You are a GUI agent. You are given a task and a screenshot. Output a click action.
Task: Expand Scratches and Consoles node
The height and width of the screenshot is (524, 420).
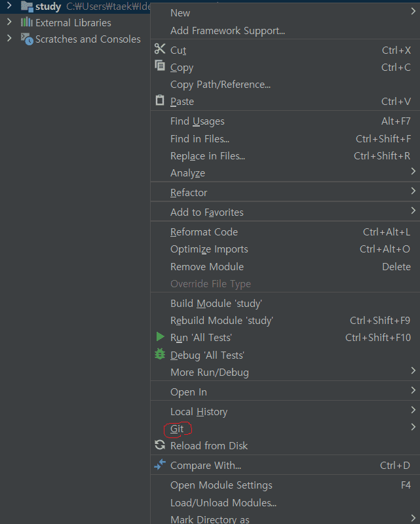[x=9, y=39]
